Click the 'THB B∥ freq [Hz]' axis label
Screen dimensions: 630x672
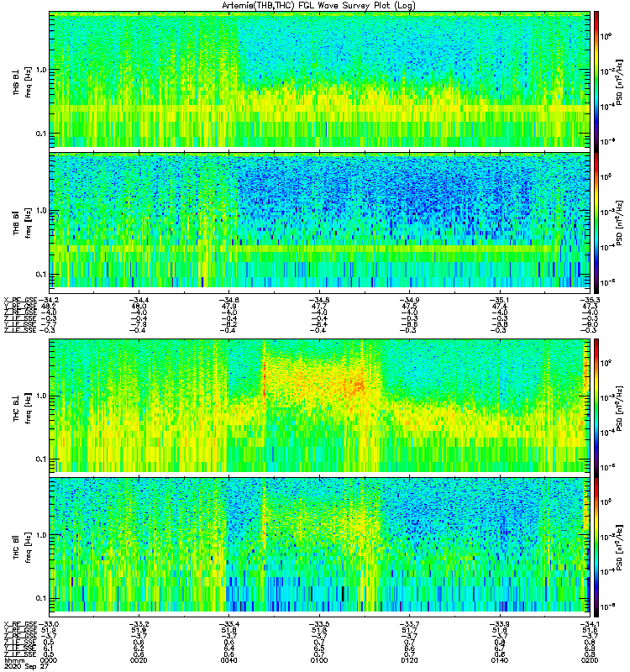[x=22, y=223]
